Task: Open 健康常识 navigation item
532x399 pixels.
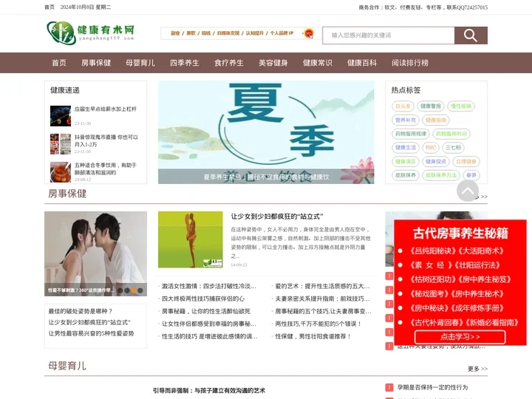Action: pos(318,63)
